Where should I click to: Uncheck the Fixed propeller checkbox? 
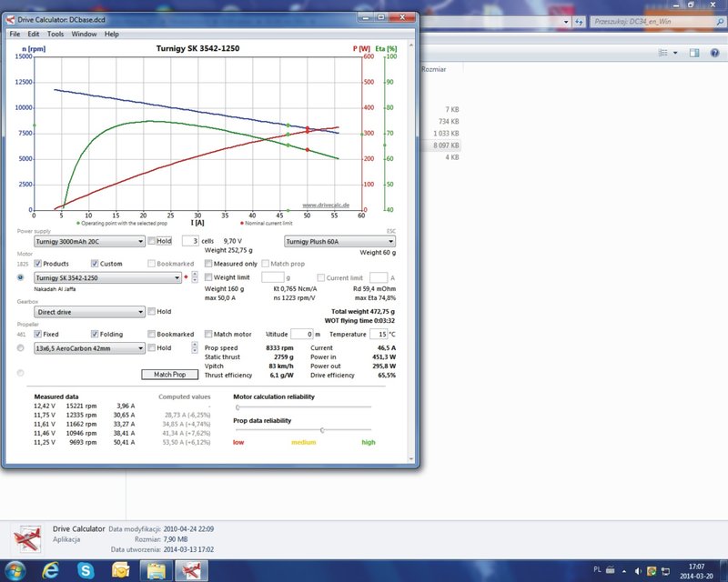pos(37,334)
